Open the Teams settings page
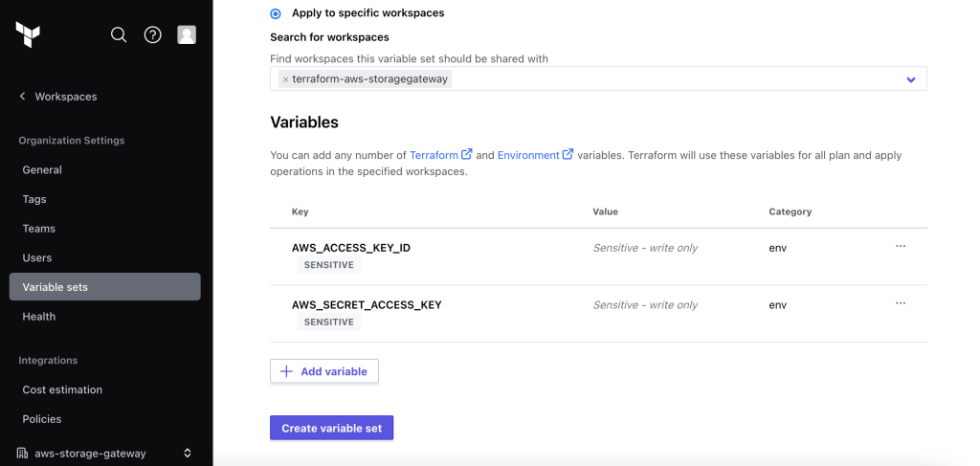980x466 pixels. (x=39, y=229)
